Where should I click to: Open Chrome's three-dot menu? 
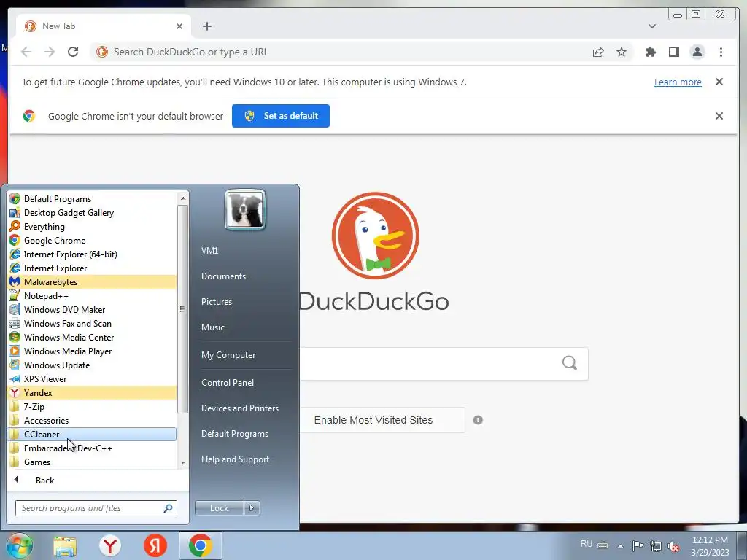click(x=721, y=52)
